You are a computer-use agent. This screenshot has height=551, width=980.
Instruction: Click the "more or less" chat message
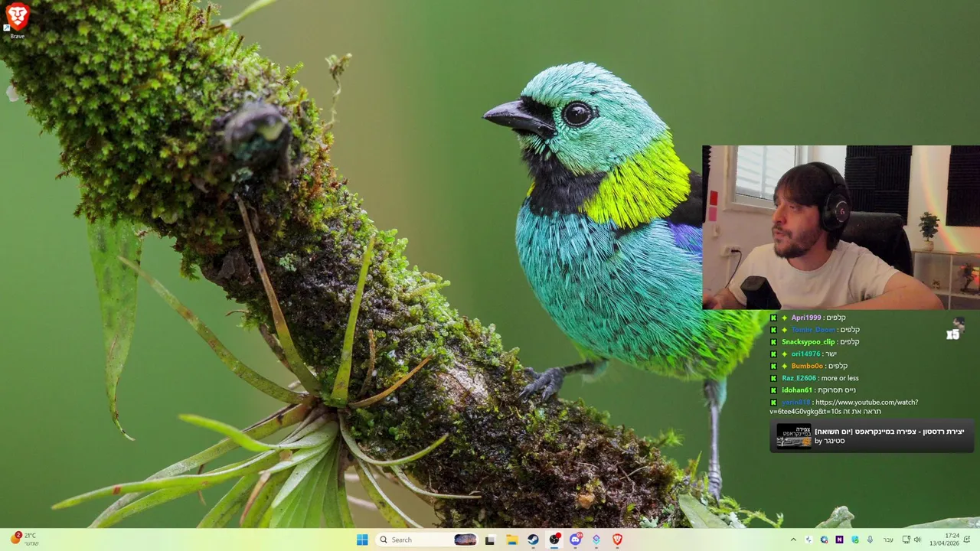point(839,378)
